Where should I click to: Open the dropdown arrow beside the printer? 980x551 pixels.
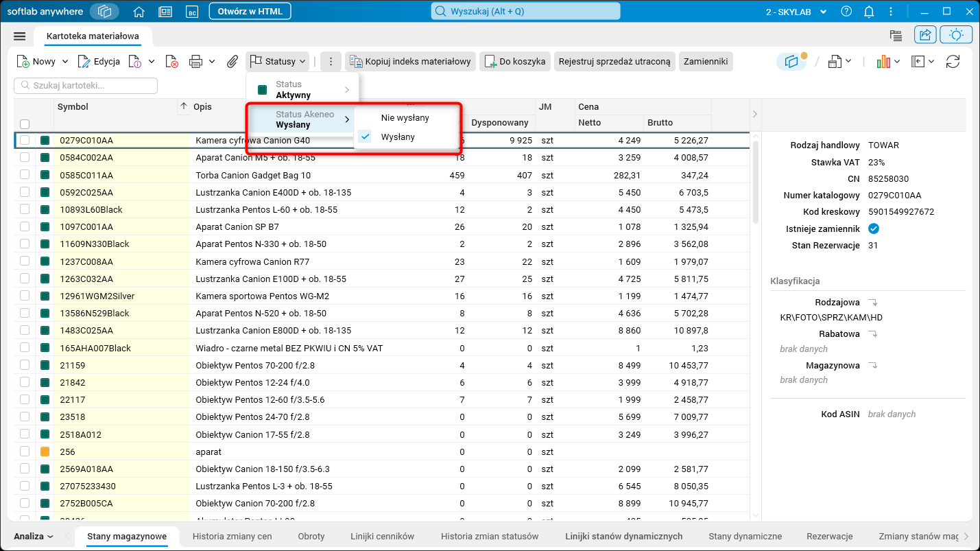pyautogui.click(x=212, y=62)
